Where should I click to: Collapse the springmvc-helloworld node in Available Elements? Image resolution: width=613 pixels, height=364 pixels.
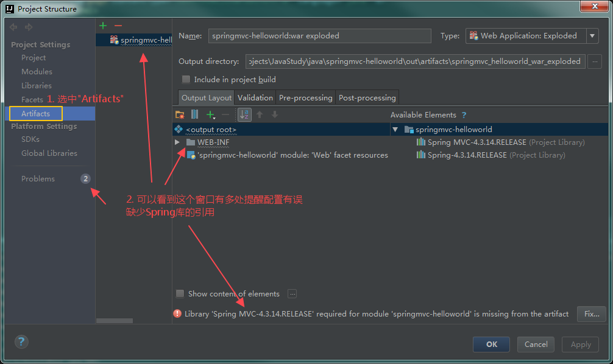pos(395,130)
